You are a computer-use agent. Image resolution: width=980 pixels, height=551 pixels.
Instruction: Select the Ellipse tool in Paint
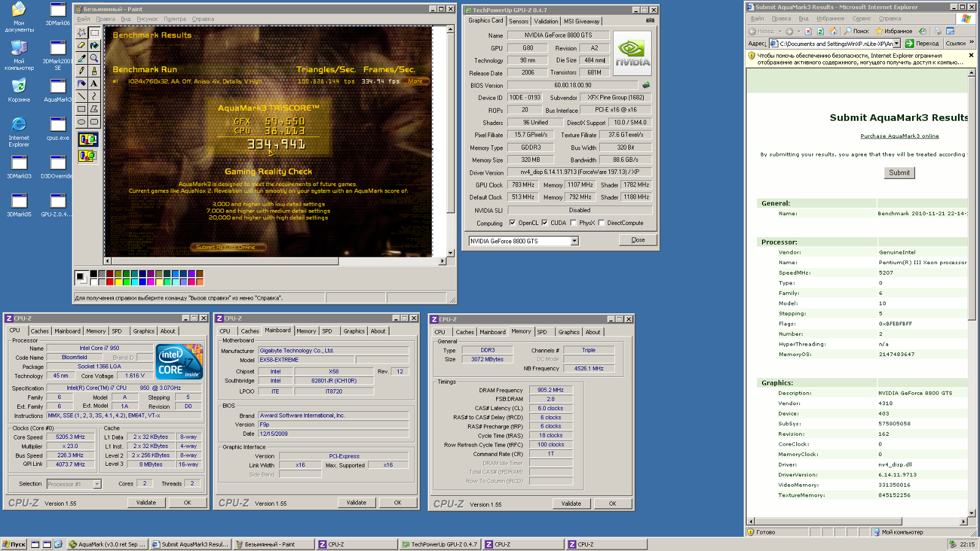(81, 122)
